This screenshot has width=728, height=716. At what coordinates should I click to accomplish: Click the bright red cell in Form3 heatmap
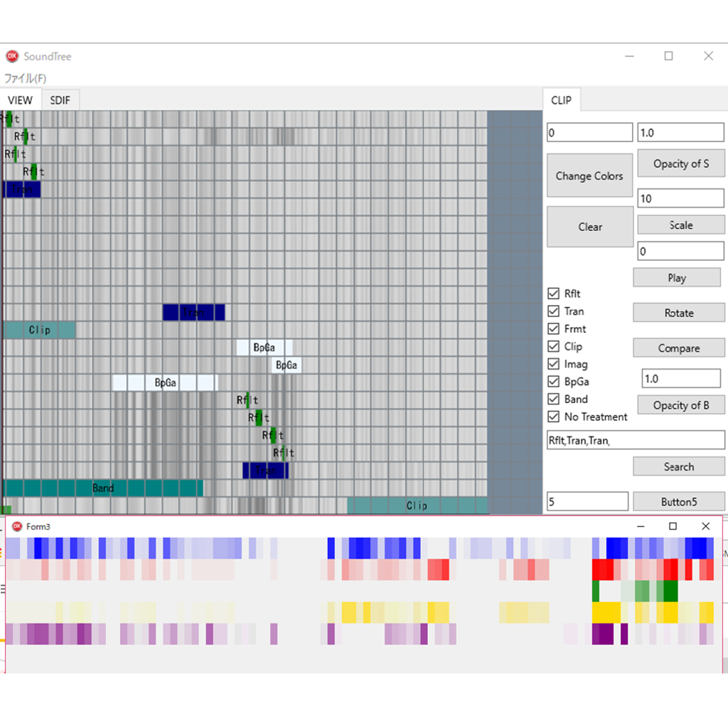pos(602,570)
